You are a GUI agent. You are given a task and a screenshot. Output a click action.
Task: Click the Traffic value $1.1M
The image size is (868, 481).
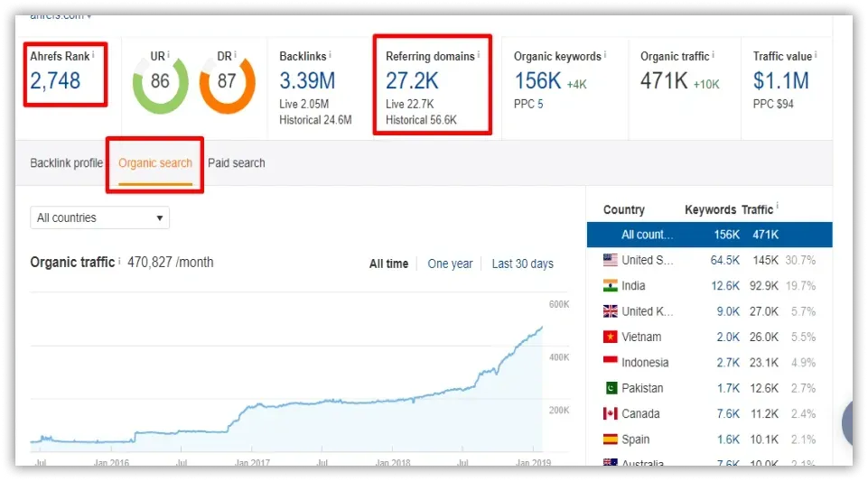tap(780, 80)
